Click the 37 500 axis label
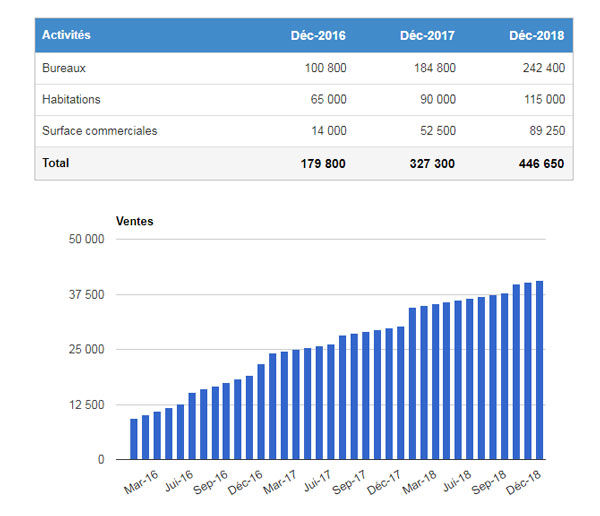The width and height of the screenshot is (600, 516). [86, 295]
